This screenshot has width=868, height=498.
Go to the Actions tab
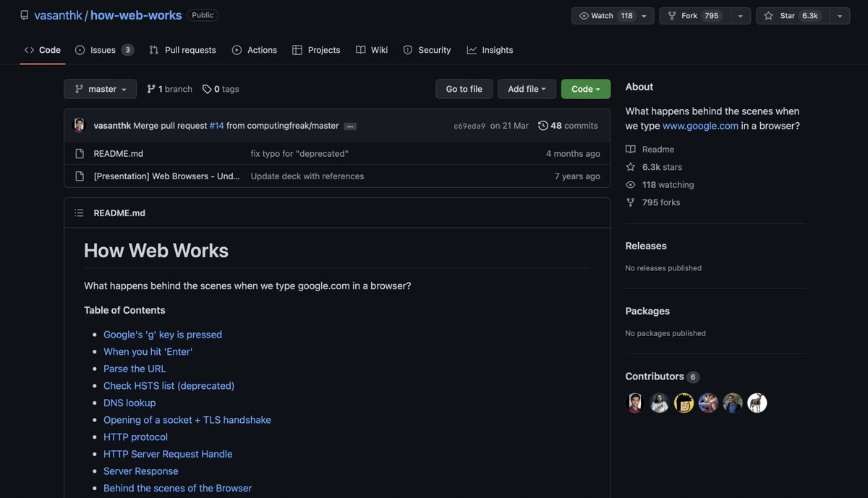pos(255,50)
